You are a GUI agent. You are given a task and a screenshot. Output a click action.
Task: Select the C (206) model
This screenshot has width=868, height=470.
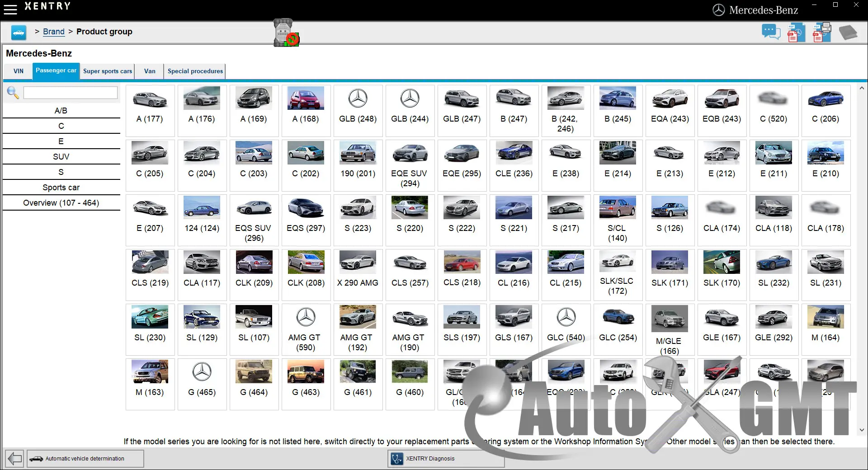pos(826,111)
